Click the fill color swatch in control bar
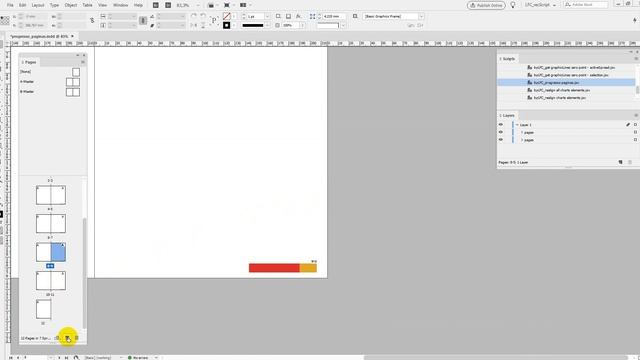This screenshot has height=360, width=640. click(x=227, y=16)
